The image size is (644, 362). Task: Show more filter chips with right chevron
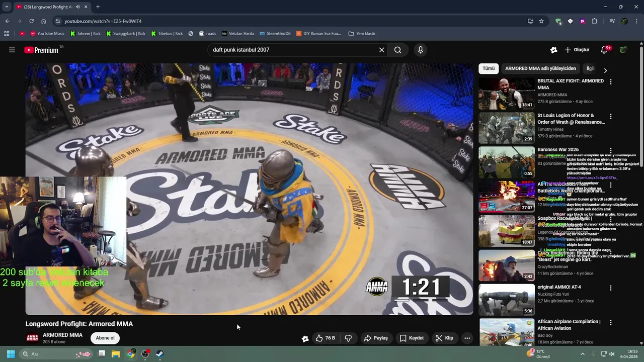(x=605, y=70)
